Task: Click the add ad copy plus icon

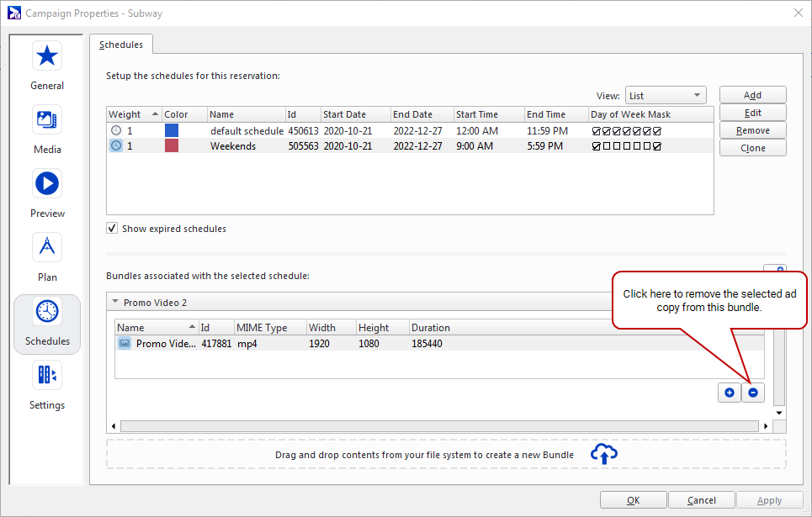Action: coord(730,393)
